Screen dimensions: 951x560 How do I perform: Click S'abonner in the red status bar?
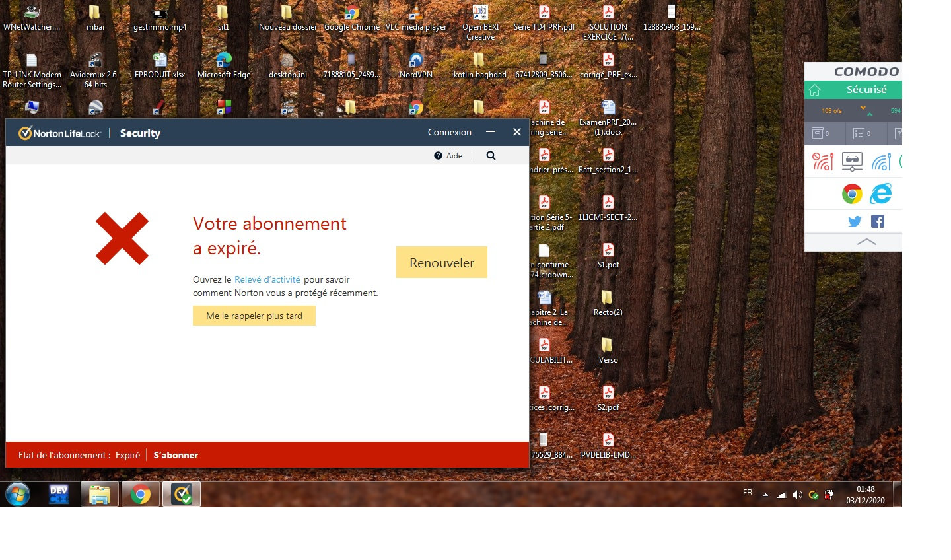176,455
